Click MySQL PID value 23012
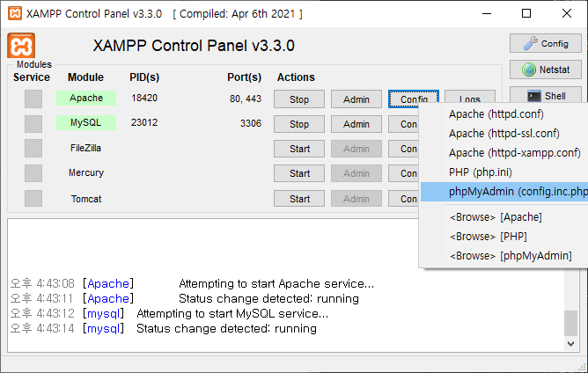The width and height of the screenshot is (588, 373). pos(144,122)
